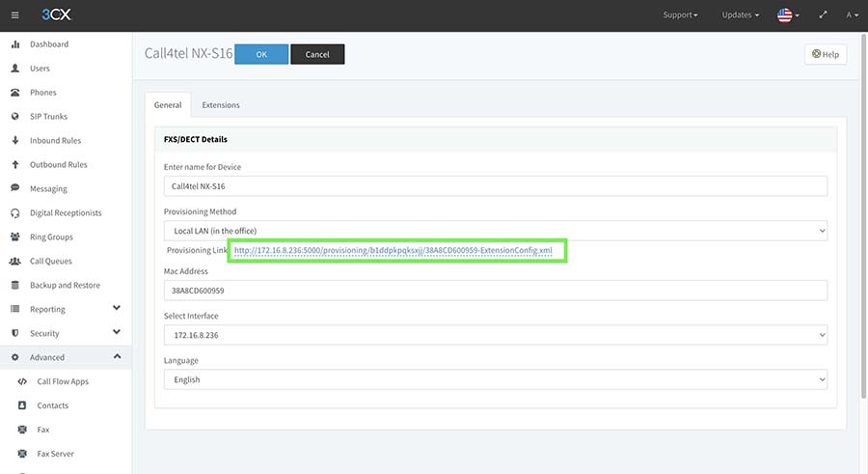Open the Select Interface dropdown
The height and width of the screenshot is (474, 868).
(x=495, y=334)
